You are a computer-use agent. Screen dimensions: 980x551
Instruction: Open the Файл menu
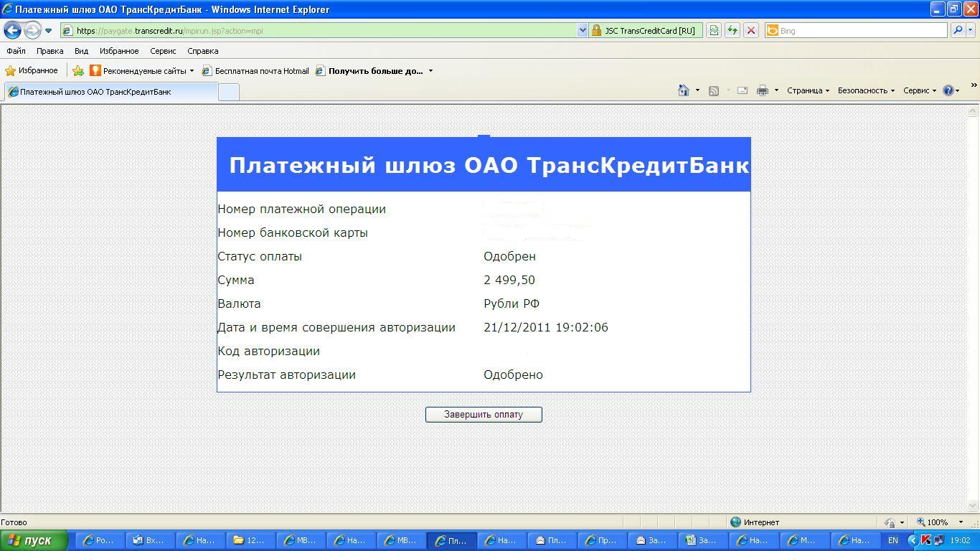pyautogui.click(x=16, y=51)
